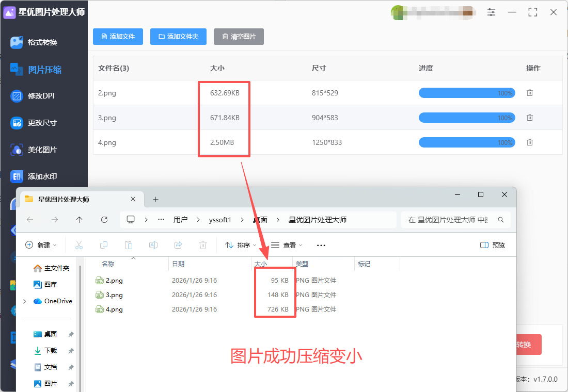568x392 pixels.
Task: Sort by 类型 column header
Action: pos(302,264)
